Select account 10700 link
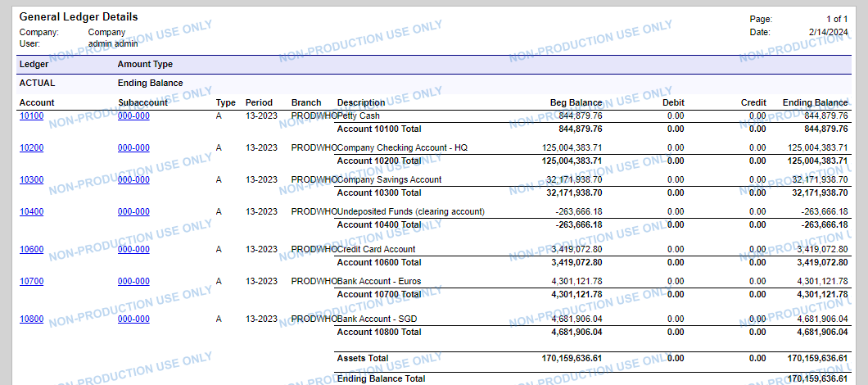Image resolution: width=868 pixels, height=385 pixels. click(x=31, y=282)
